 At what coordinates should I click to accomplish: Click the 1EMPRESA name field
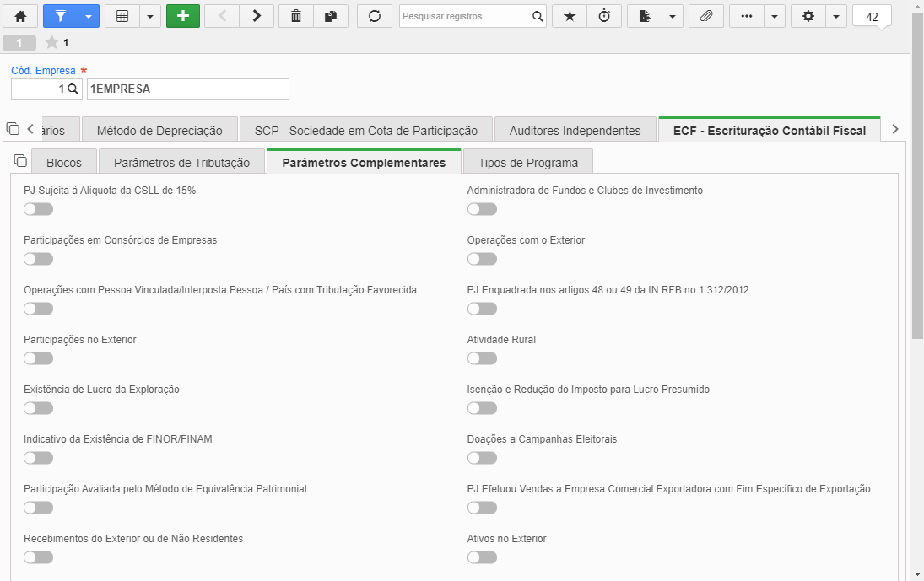click(188, 89)
